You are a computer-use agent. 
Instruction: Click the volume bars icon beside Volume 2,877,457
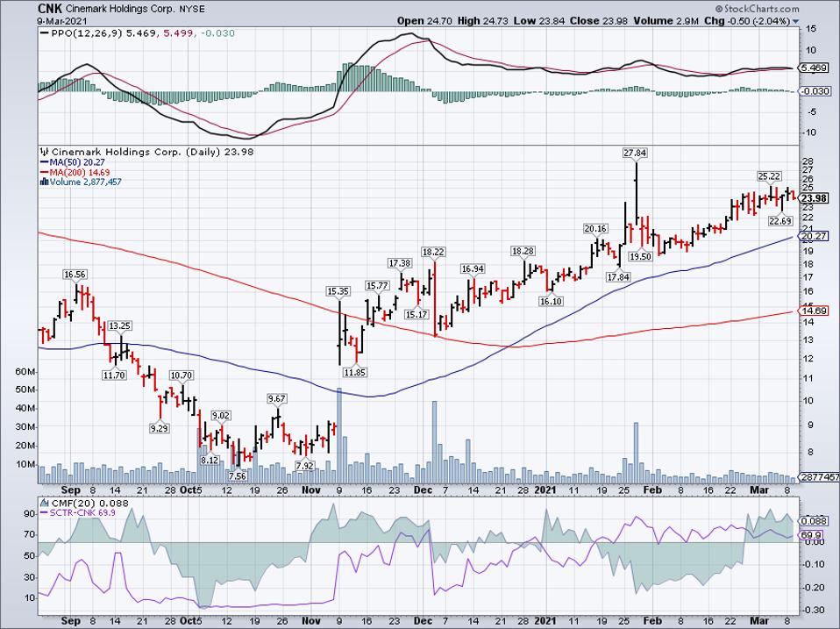[x=45, y=182]
